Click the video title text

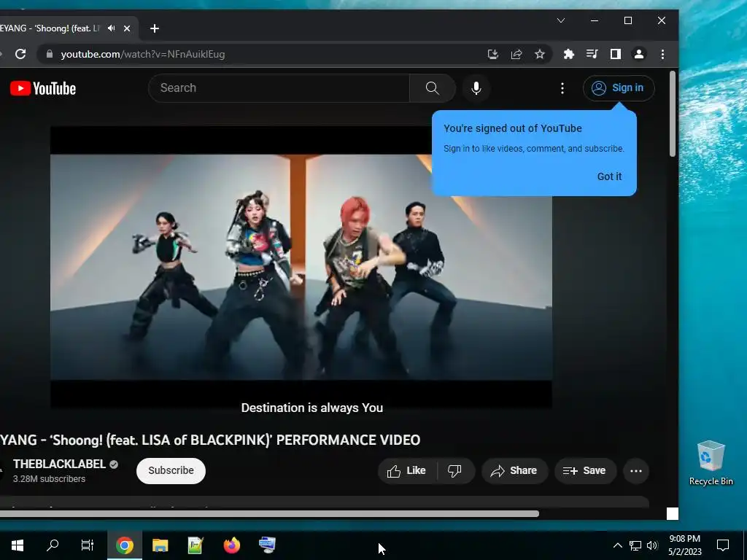point(210,440)
